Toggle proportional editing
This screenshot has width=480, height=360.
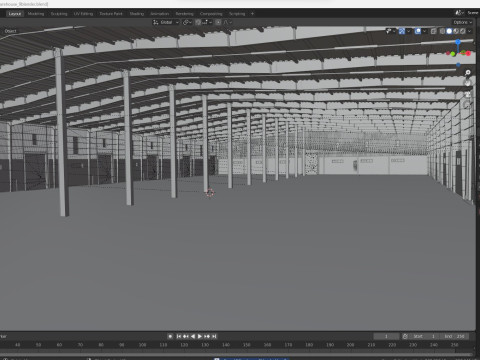tap(218, 22)
